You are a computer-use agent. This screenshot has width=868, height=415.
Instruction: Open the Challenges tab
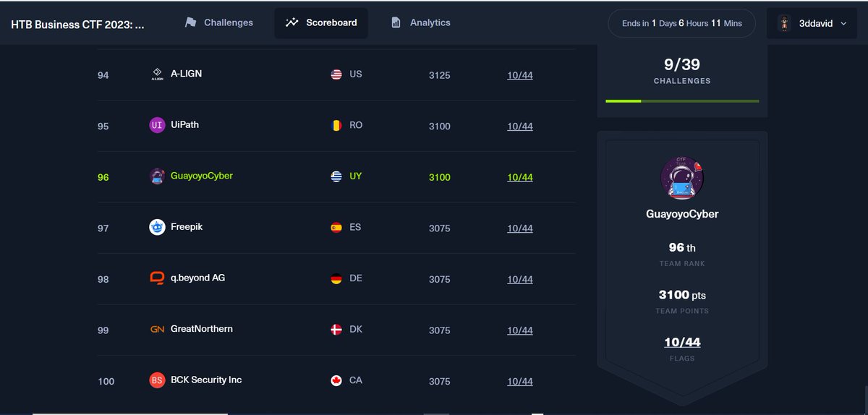pyautogui.click(x=218, y=22)
